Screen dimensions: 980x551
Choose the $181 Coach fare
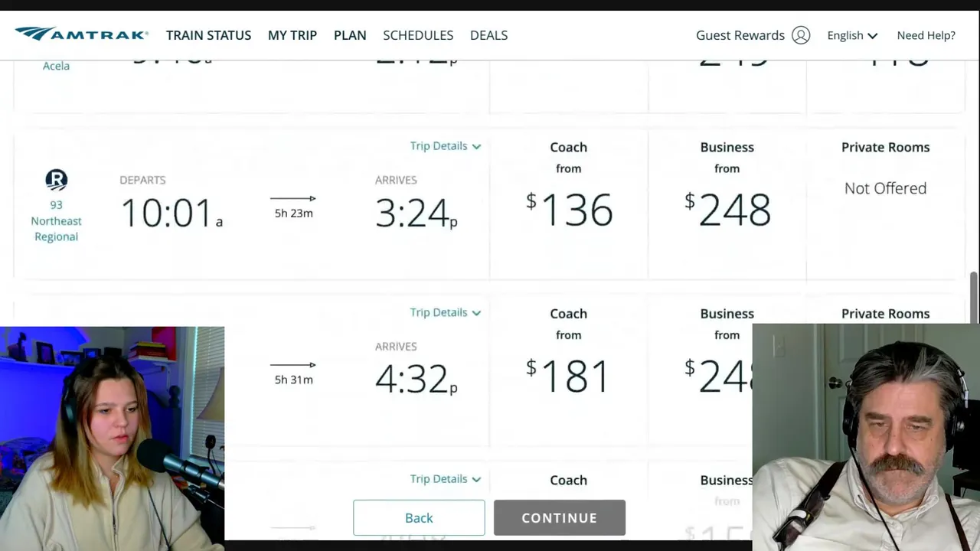point(569,376)
